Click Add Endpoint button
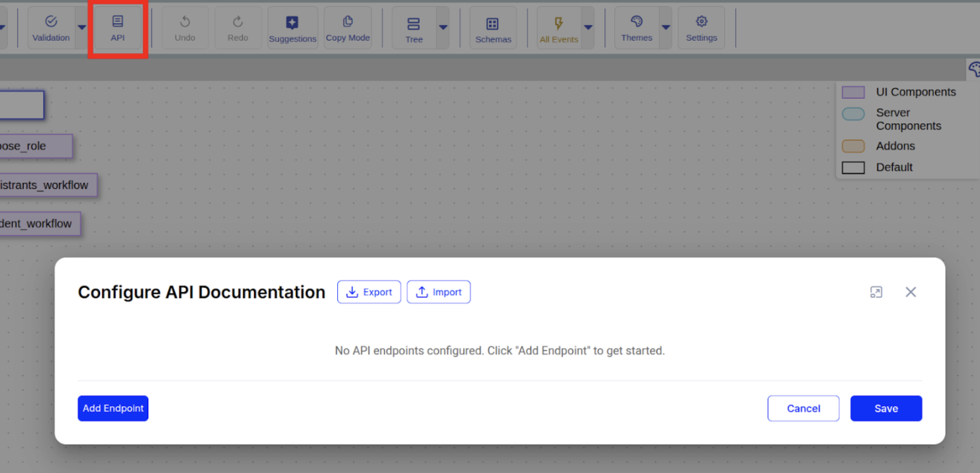Viewport: 980px width, 473px height. [x=113, y=409]
